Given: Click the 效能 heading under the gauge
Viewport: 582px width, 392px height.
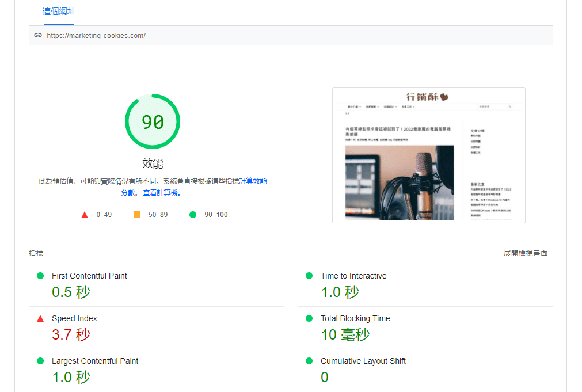Looking at the screenshot, I should pos(153,163).
